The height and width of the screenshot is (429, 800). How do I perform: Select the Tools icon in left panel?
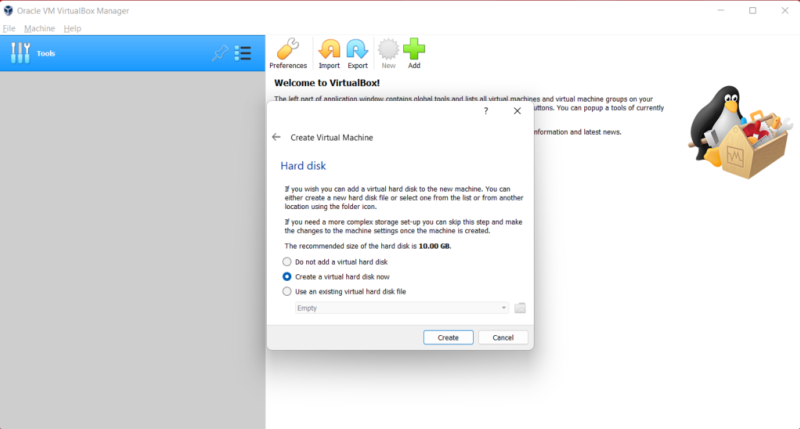(x=20, y=53)
